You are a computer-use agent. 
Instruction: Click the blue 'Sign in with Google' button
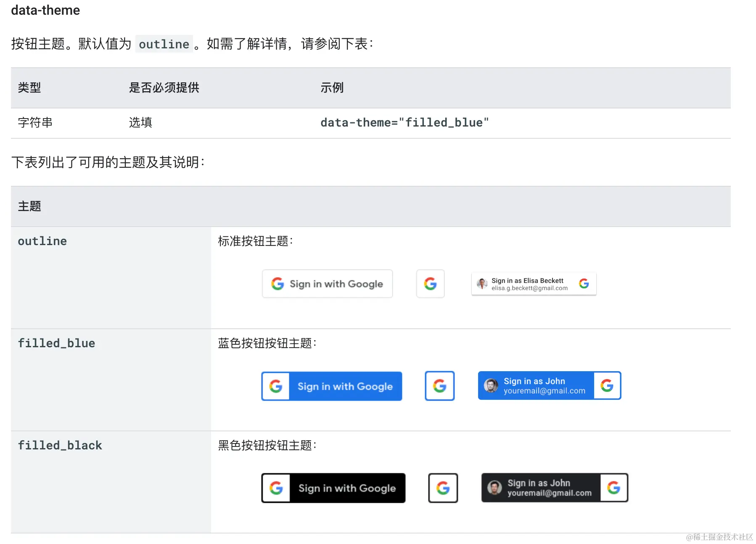click(x=331, y=386)
